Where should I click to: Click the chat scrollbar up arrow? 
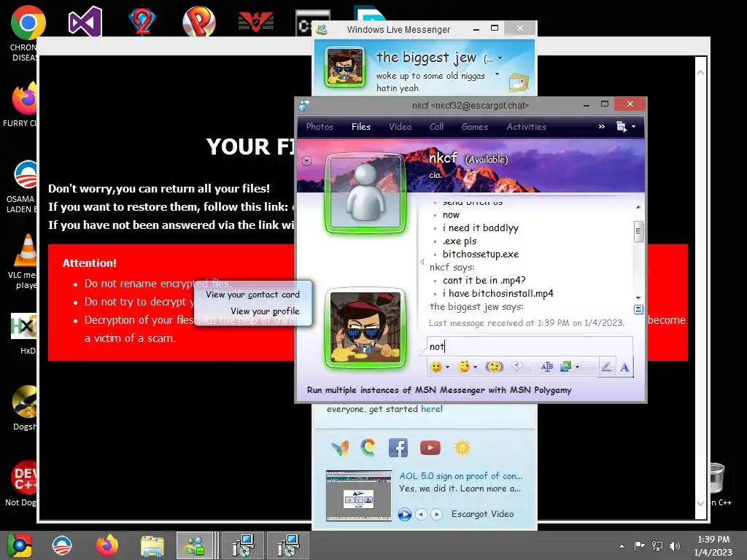click(x=638, y=207)
